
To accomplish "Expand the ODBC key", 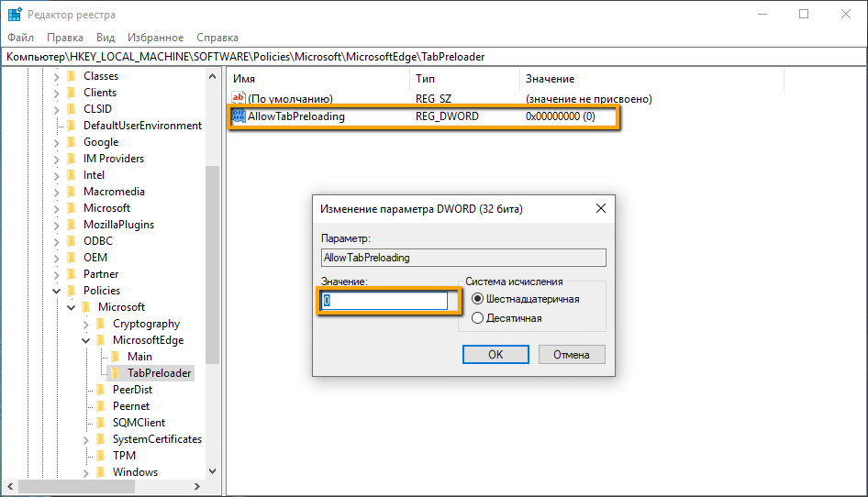I will pos(57,242).
